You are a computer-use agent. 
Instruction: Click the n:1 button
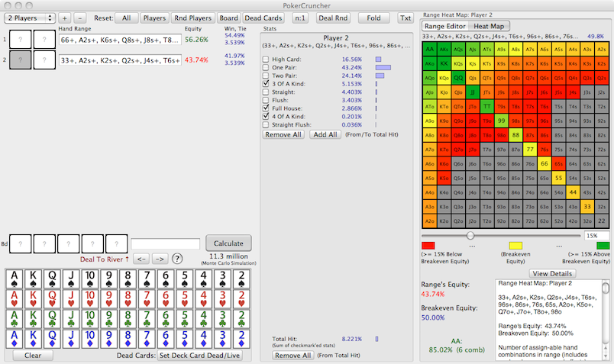coord(300,18)
